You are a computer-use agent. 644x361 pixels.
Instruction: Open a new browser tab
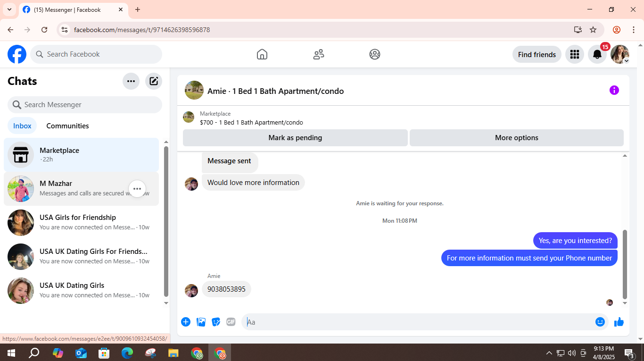coord(138,9)
